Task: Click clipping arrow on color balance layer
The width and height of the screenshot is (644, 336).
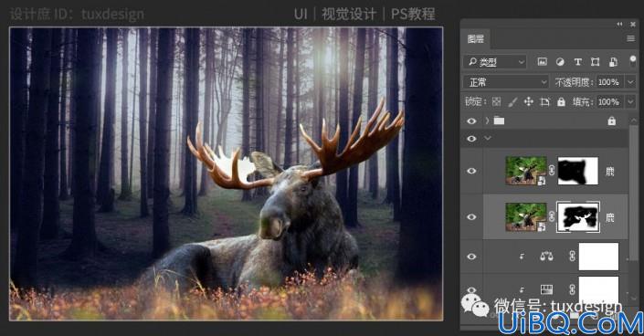Action: (522, 257)
